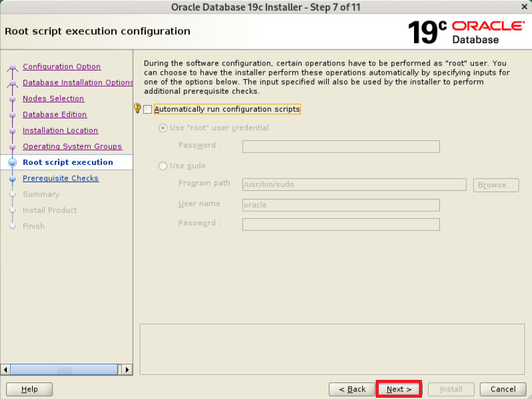
Task: Go back with the < Back button
Action: tap(352, 389)
